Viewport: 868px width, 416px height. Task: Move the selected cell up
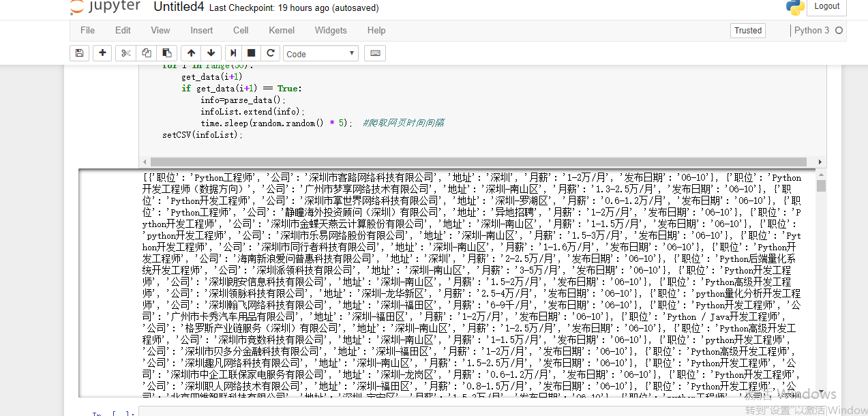click(191, 53)
